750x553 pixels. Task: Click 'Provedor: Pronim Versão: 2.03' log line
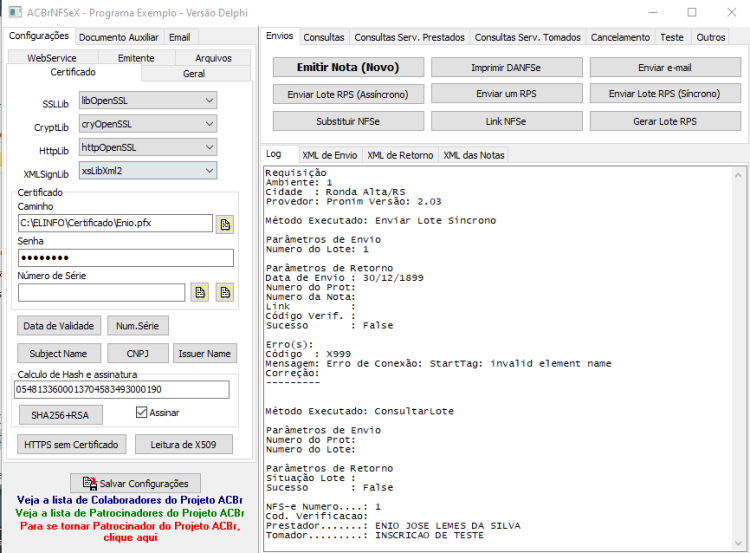[353, 201]
